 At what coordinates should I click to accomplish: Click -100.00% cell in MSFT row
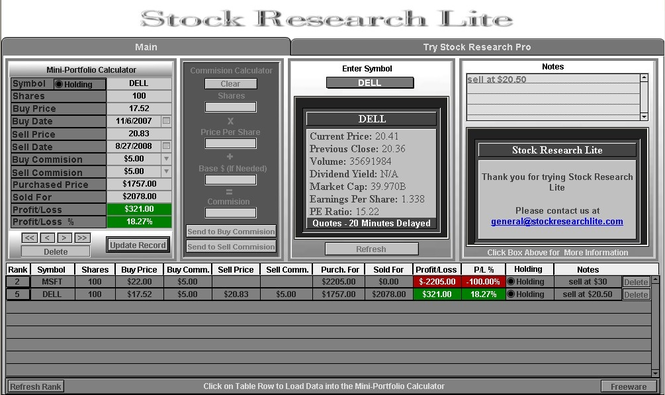pos(483,282)
